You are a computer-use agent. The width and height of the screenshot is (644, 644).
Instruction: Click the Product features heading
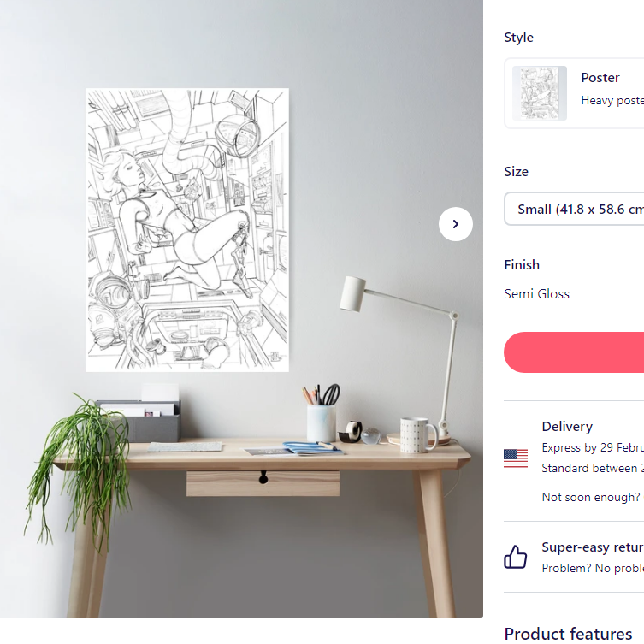568,634
